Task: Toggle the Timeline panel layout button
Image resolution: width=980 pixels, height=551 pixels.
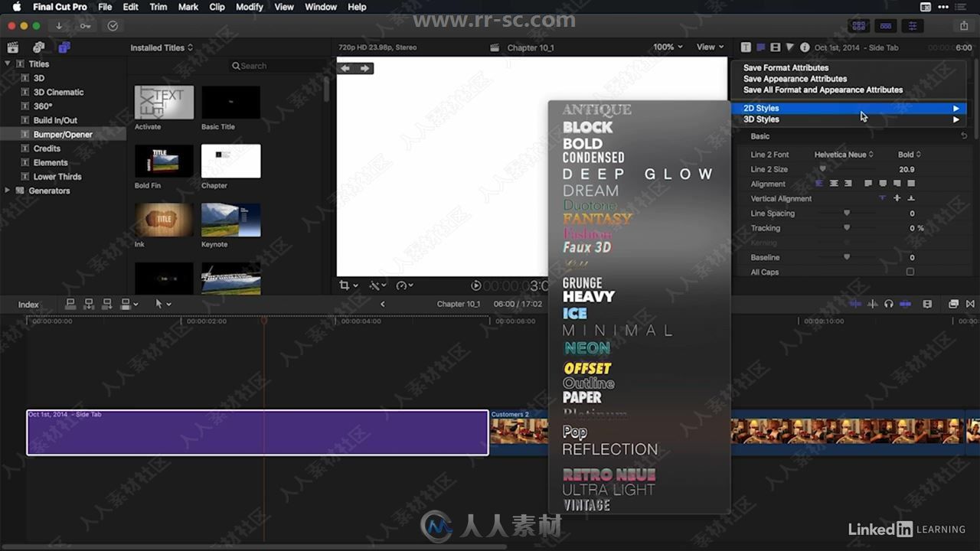Action: pyautogui.click(x=886, y=26)
